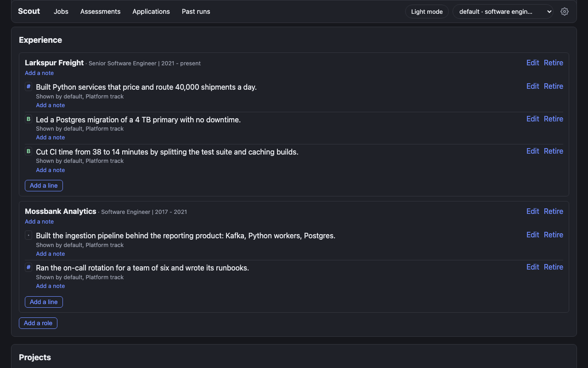Viewport: 588px width, 368px height.
Task: Click the dot badge beside the ingestion pipeline line
Action: coord(28,235)
